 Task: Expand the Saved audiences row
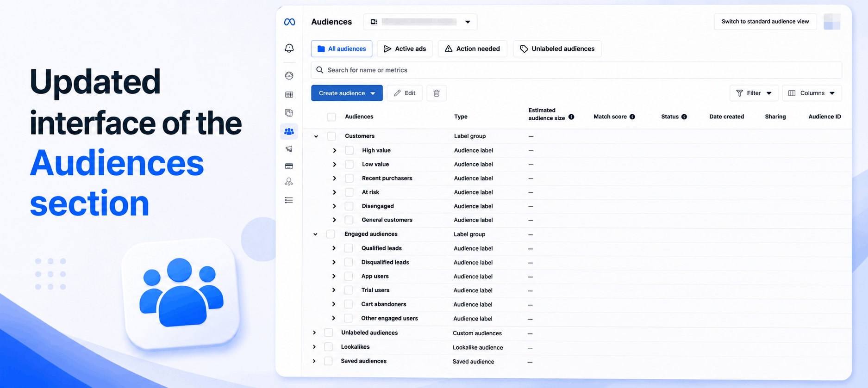click(x=314, y=361)
